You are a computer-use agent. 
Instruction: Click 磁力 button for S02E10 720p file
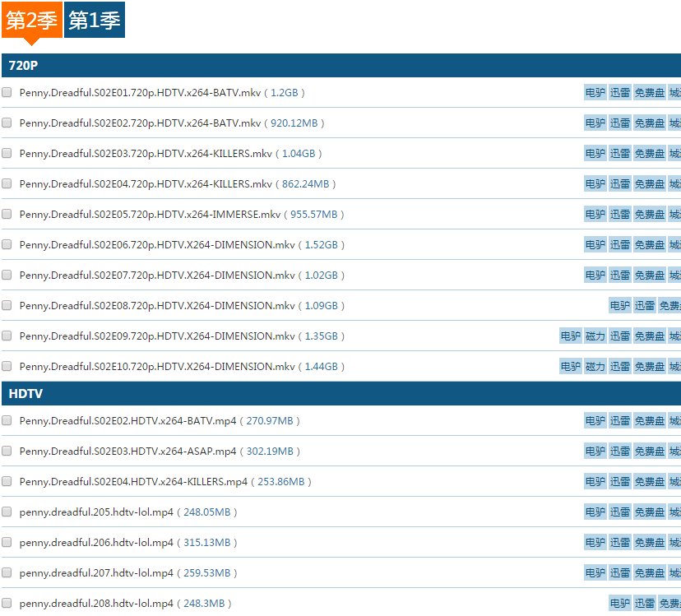[x=595, y=367]
